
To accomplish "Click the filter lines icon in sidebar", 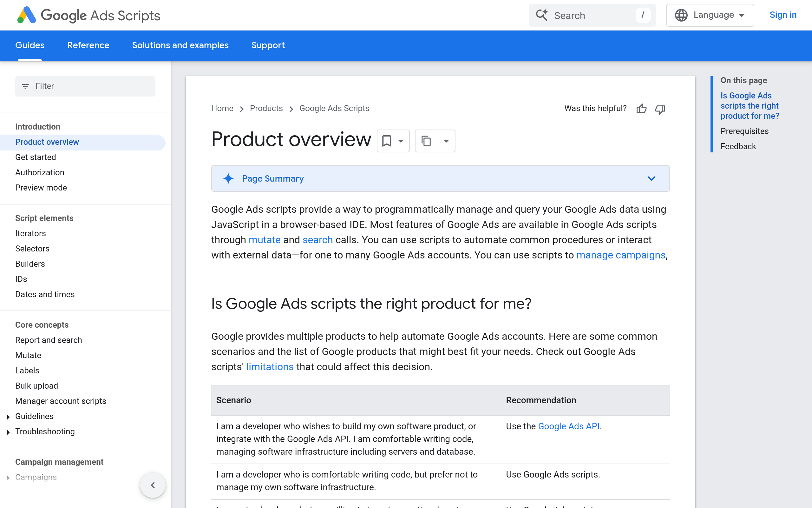I will coord(25,86).
